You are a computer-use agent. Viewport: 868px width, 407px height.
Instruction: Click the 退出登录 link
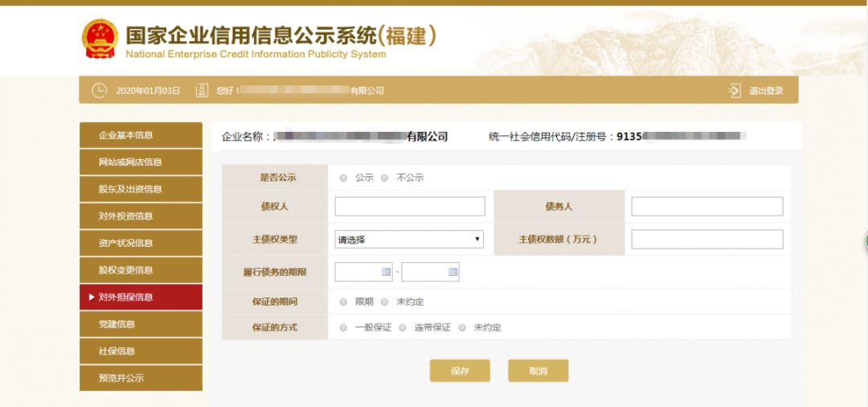(766, 91)
